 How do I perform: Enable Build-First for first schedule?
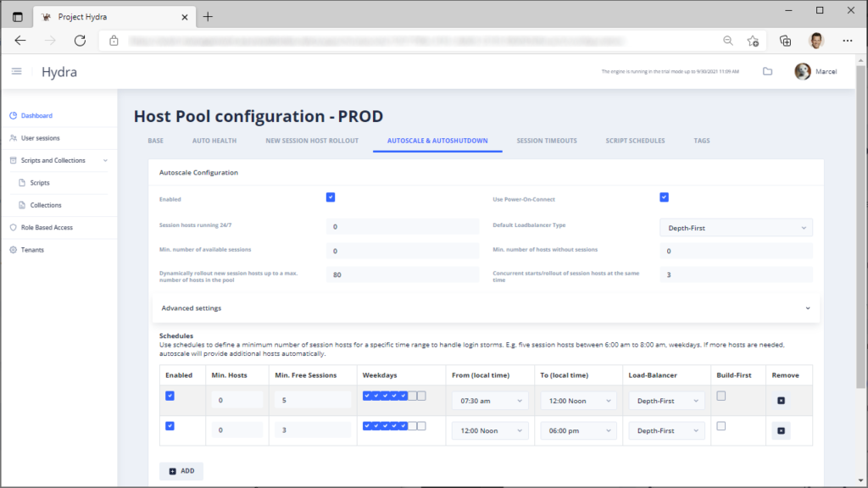[721, 396]
